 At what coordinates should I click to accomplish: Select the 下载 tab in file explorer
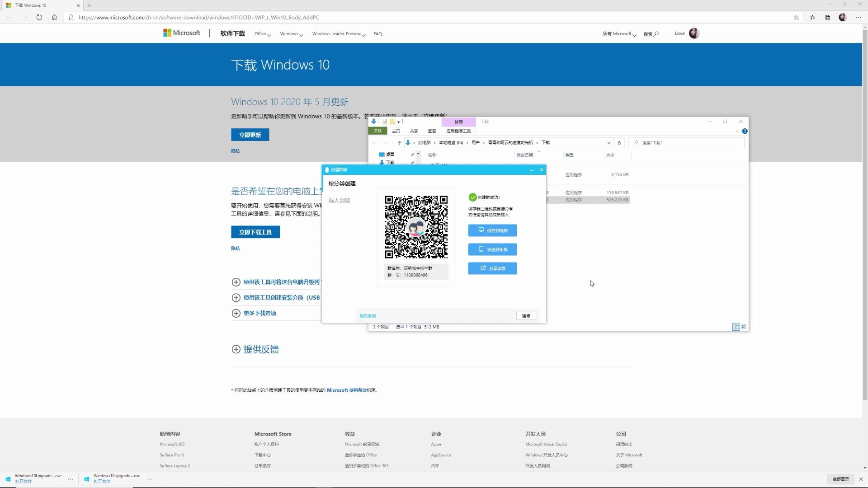pos(484,121)
